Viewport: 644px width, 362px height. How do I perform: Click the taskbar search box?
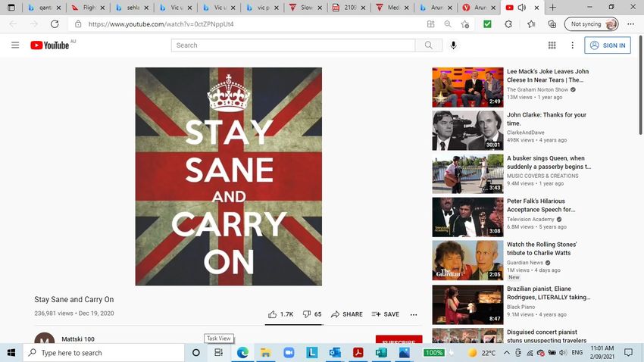pos(104,353)
